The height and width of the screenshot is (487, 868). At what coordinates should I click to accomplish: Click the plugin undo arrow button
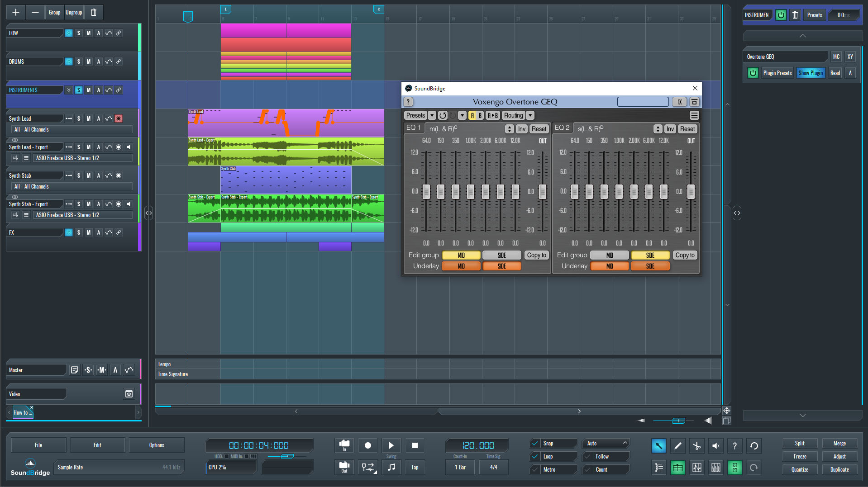443,115
